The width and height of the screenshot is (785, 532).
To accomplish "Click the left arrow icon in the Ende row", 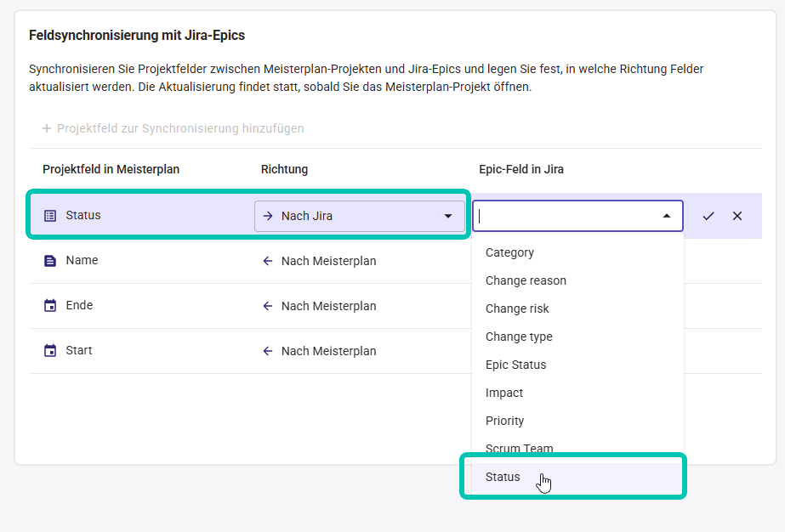I will (x=268, y=306).
